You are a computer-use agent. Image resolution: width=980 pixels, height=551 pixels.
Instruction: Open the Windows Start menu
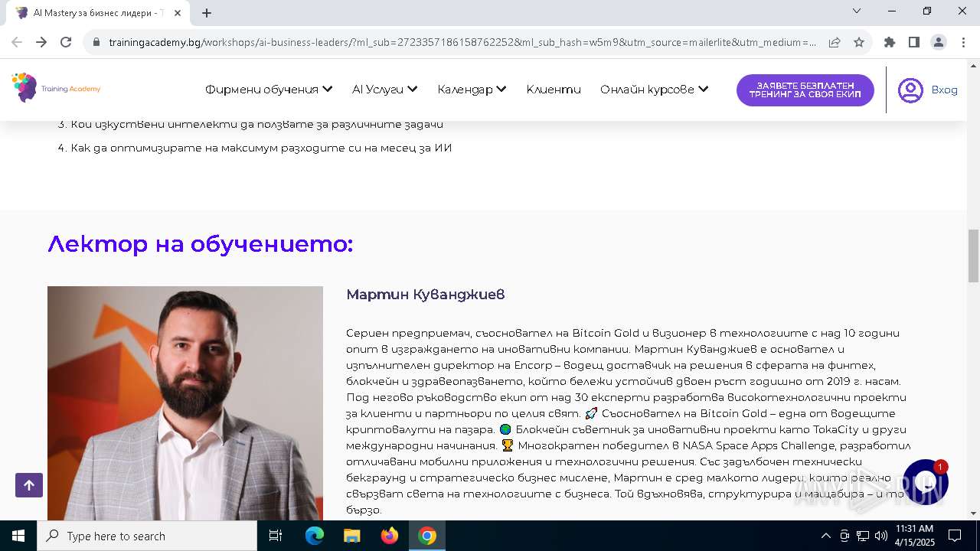tap(18, 536)
